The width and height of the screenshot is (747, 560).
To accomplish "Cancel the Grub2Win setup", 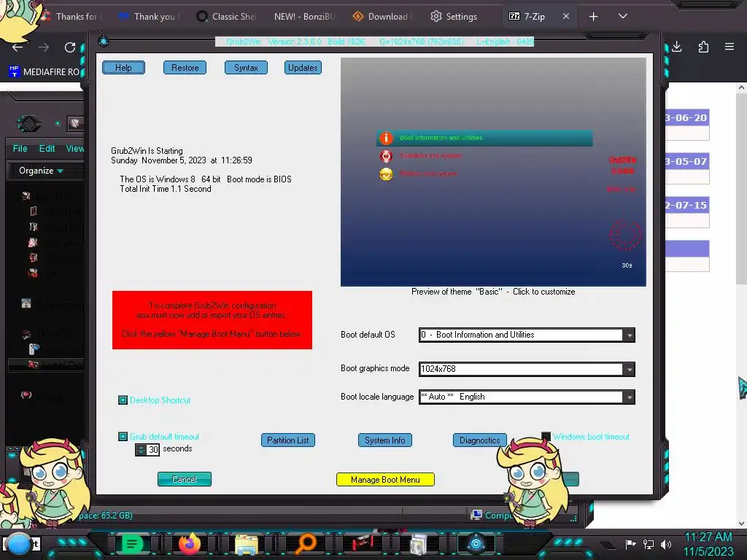I will click(185, 479).
